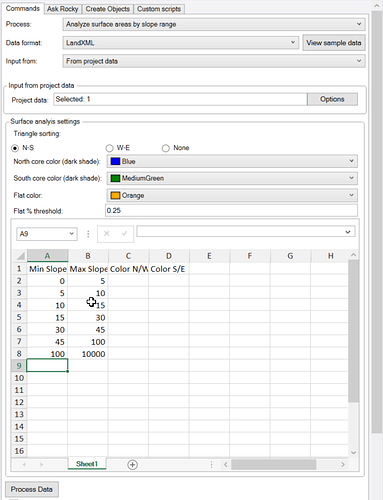The height and width of the screenshot is (500, 383).
Task: Click horizontal scrollbar right arrow in spreadsheet
Action: point(342,464)
